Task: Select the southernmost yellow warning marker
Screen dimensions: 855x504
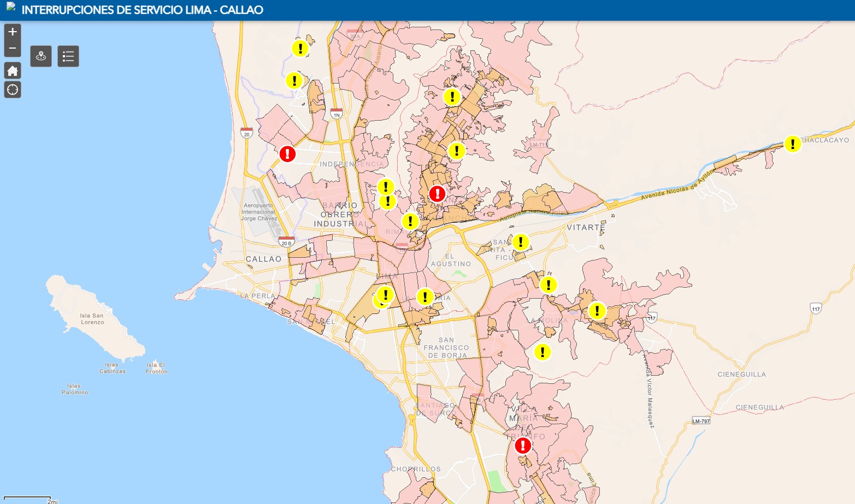Action: (542, 352)
